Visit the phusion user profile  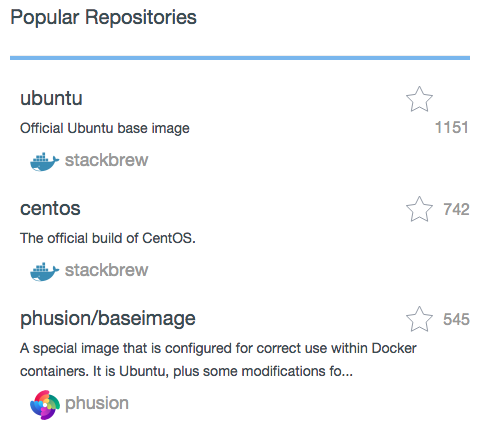pos(97,404)
